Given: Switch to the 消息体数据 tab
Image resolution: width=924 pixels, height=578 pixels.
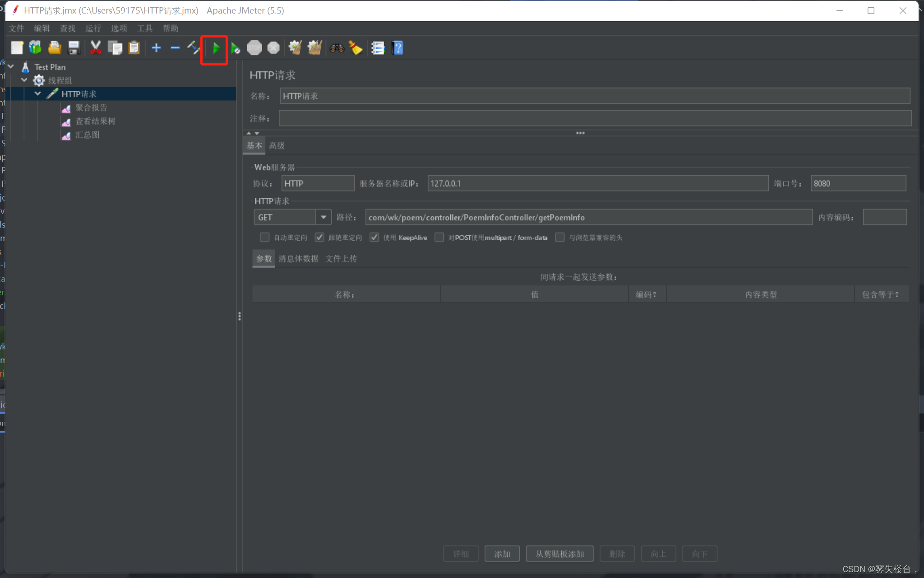Looking at the screenshot, I should pyautogui.click(x=299, y=259).
